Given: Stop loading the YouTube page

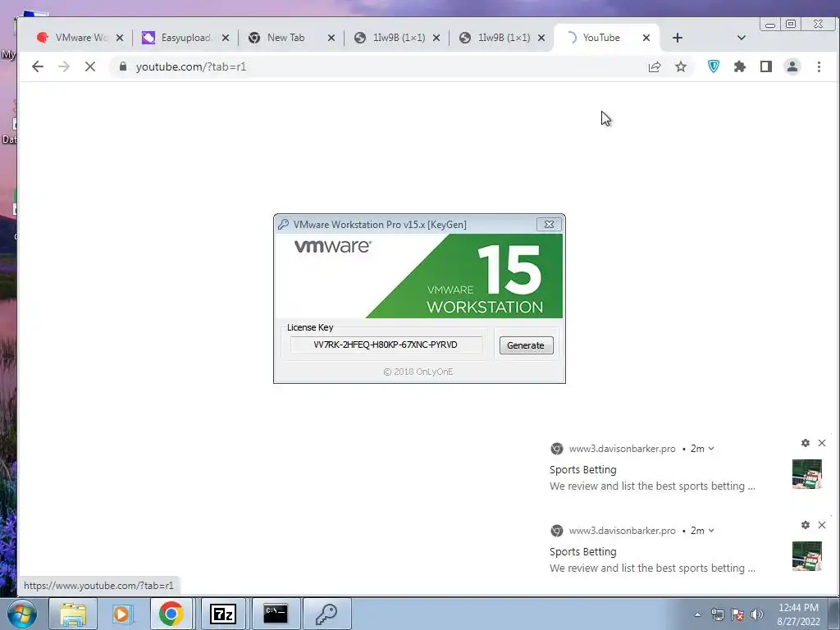Looking at the screenshot, I should 90,66.
